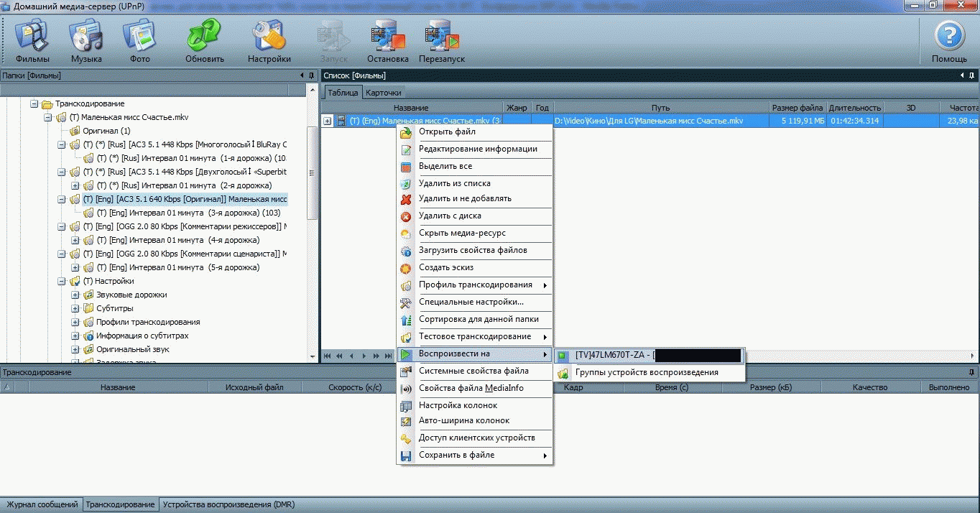Switch to the Карточки tab
Image resolution: width=980 pixels, height=513 pixels.
383,93
